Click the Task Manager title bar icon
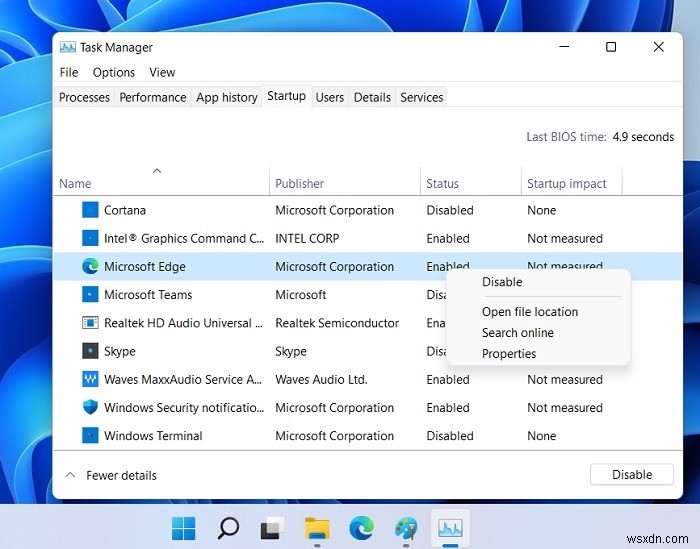Image resolution: width=700 pixels, height=549 pixels. pos(68,47)
